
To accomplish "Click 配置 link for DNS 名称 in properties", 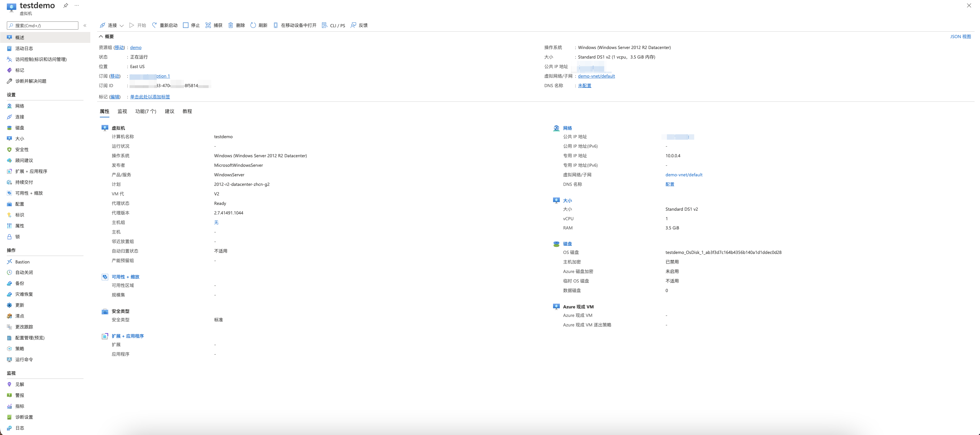I will coord(670,184).
